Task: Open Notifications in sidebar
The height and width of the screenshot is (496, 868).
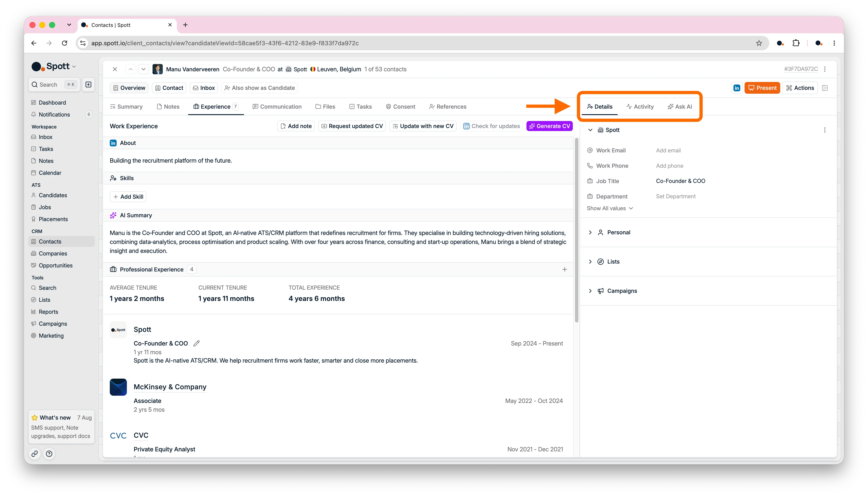Action: [x=61, y=114]
